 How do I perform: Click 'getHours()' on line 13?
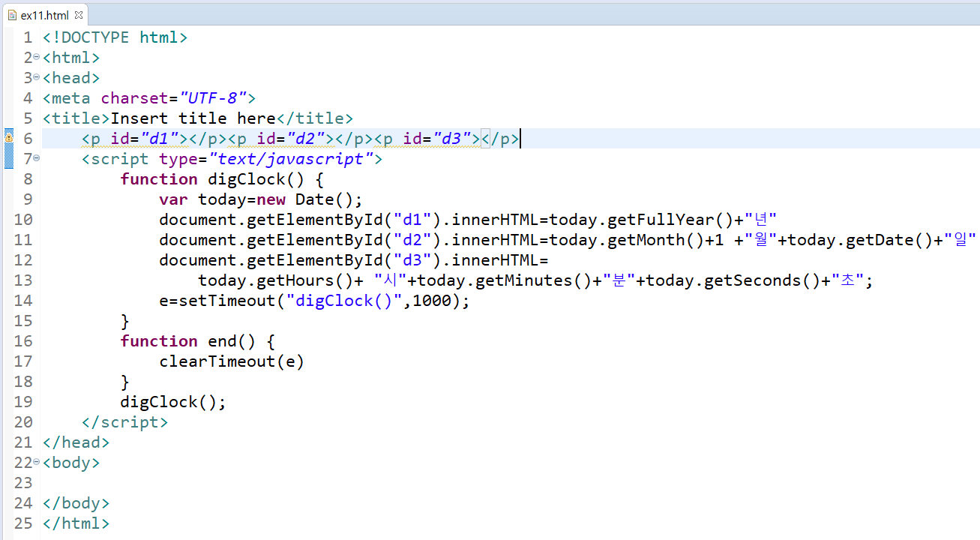[x=305, y=280]
